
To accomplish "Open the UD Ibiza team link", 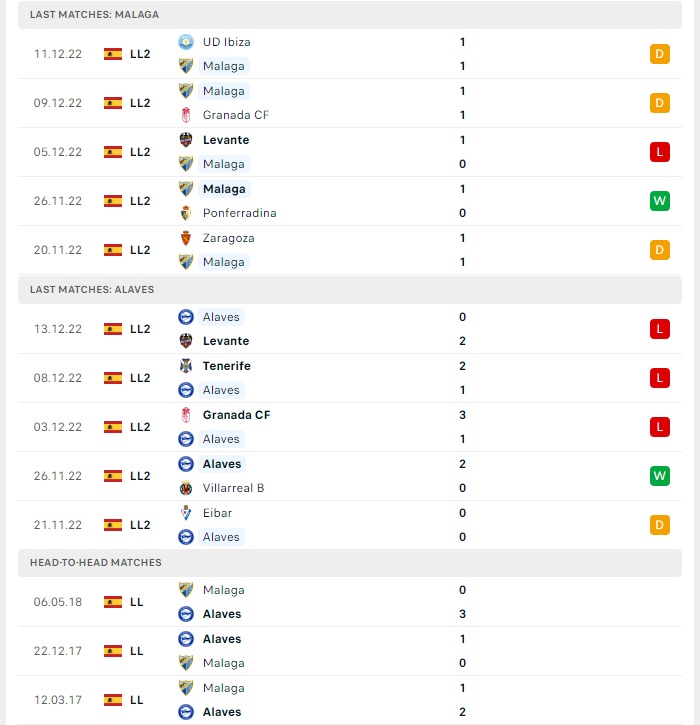I will coord(227,42).
